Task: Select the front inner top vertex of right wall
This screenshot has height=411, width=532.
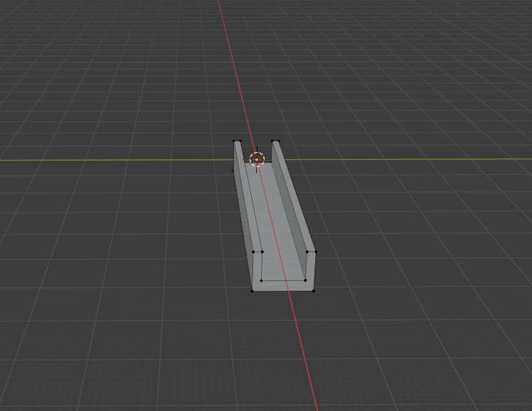Action: coord(307,252)
